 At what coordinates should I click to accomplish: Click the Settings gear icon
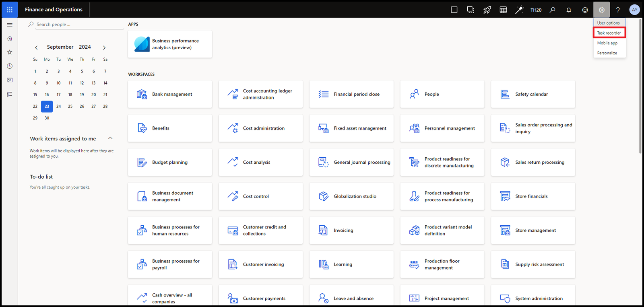click(602, 10)
